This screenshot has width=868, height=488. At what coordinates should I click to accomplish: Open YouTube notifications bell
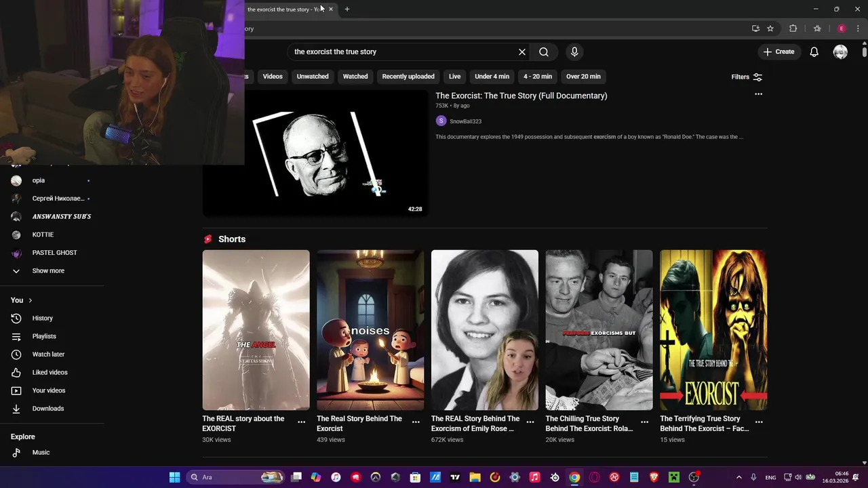[814, 52]
